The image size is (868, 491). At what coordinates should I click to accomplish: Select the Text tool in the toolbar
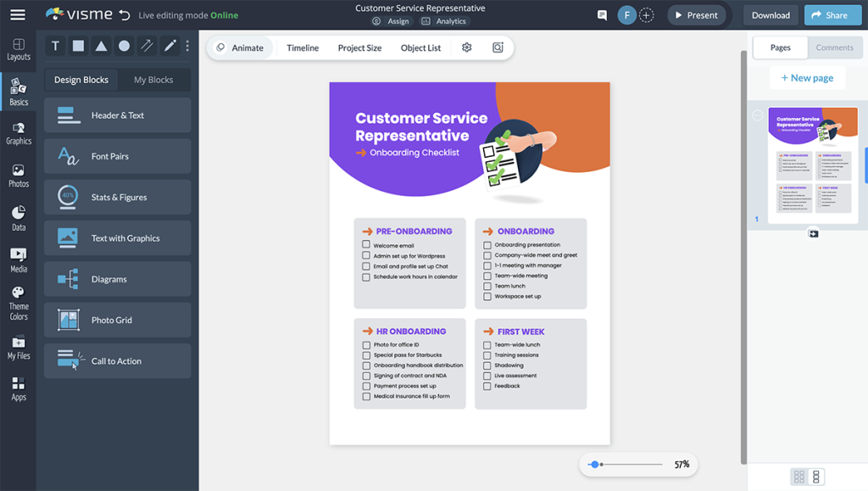coord(54,47)
